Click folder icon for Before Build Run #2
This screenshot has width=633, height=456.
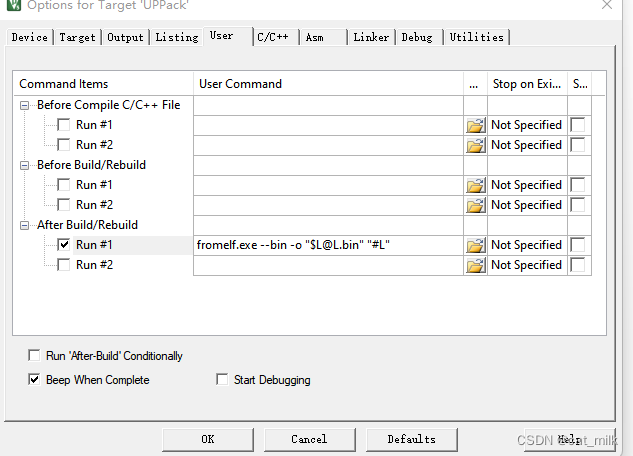pos(476,205)
